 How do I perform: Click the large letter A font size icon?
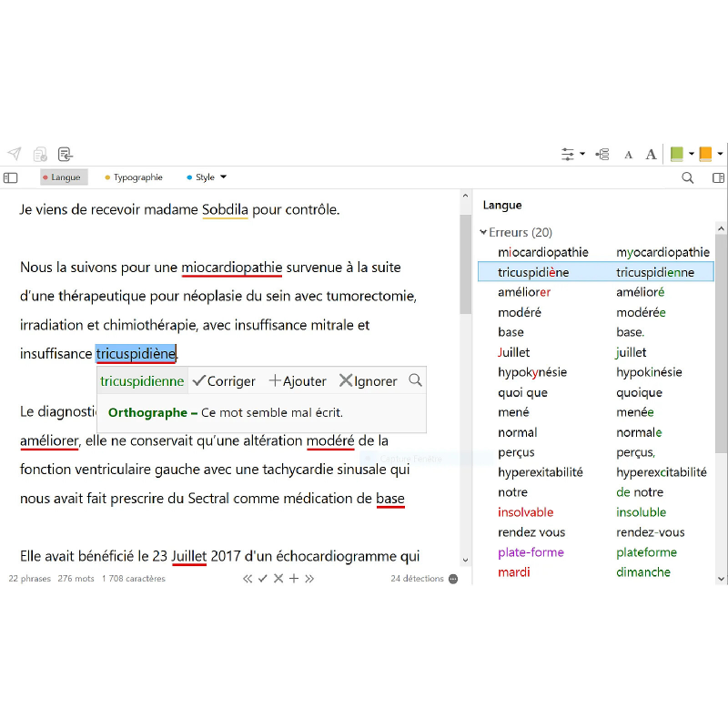[651, 155]
